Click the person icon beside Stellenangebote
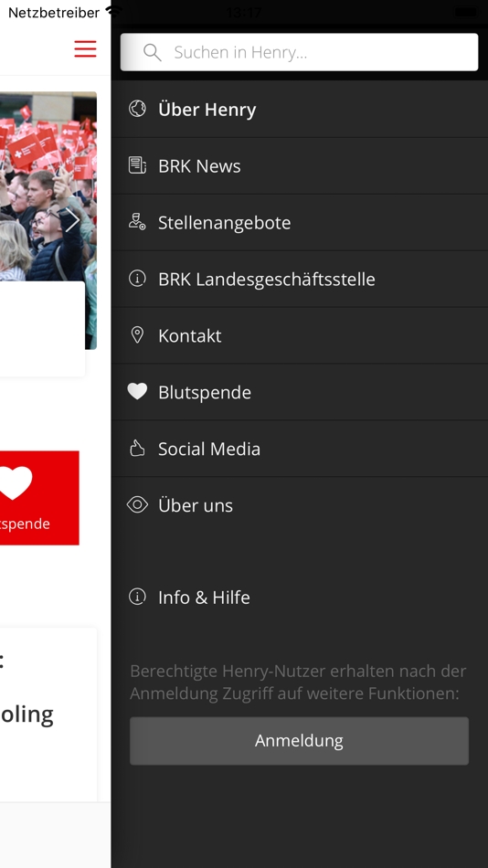This screenshot has width=488, height=868. pos(137,222)
